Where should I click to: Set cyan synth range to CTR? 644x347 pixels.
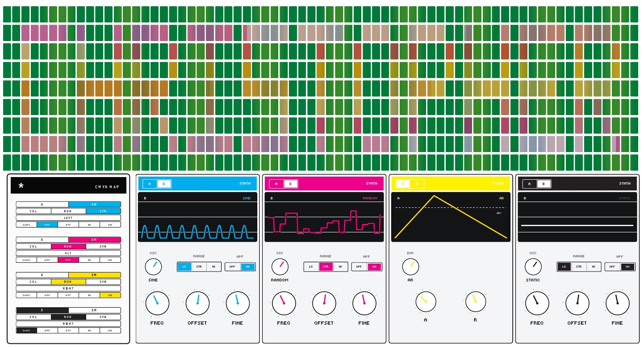tap(199, 267)
